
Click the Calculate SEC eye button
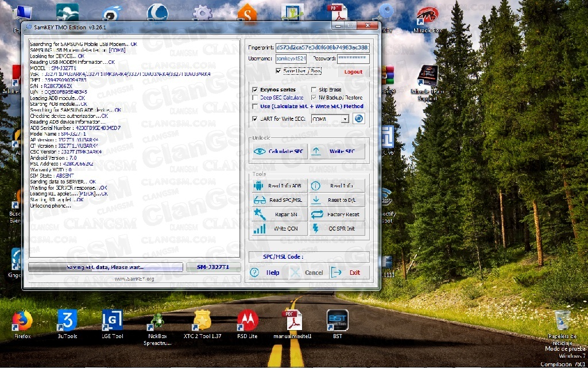pyautogui.click(x=280, y=151)
